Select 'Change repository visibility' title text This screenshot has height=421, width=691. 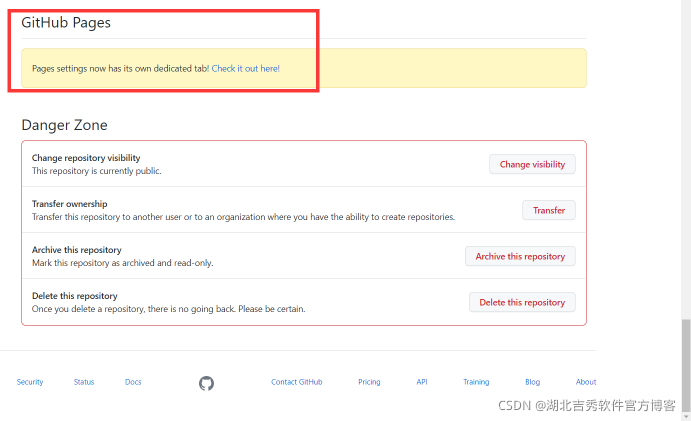click(x=86, y=158)
